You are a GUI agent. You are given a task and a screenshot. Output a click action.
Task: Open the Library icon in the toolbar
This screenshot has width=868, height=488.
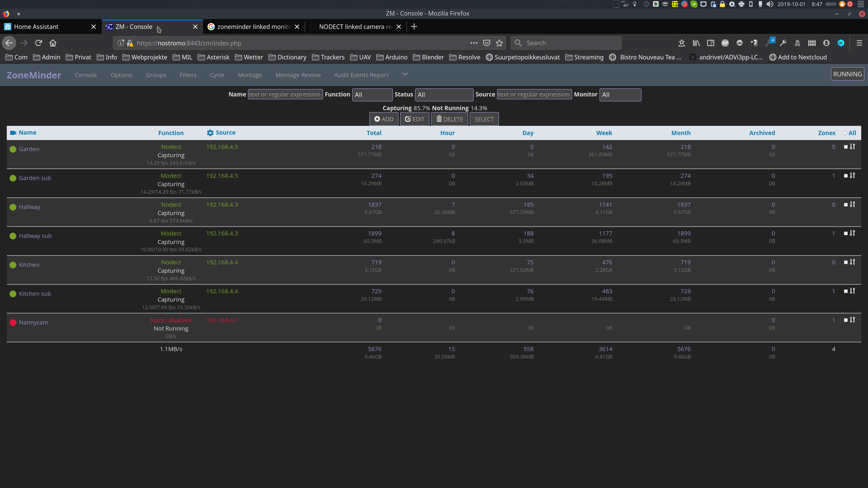[696, 43]
